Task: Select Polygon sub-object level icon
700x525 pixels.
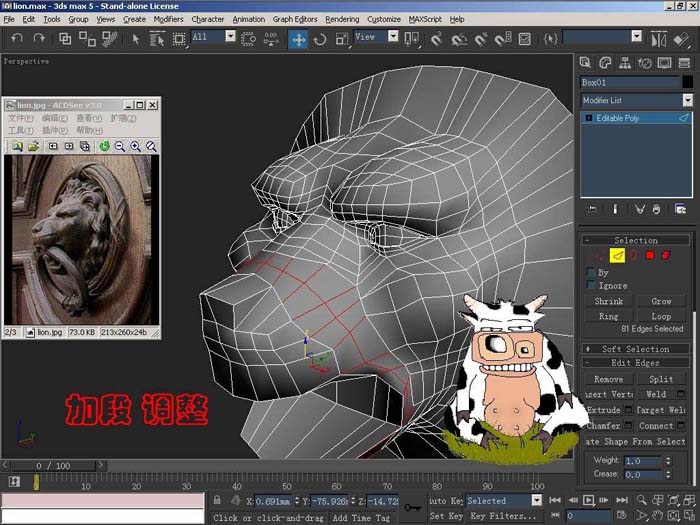Action: point(650,255)
